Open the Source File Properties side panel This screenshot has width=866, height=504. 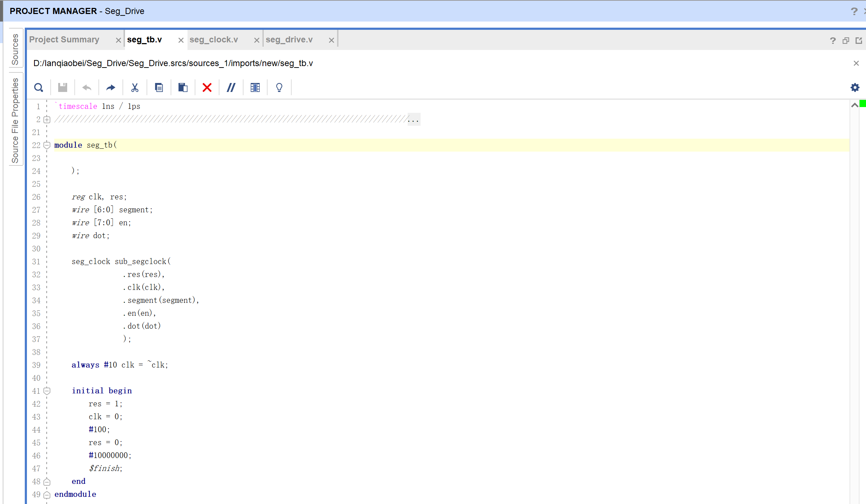click(x=15, y=120)
